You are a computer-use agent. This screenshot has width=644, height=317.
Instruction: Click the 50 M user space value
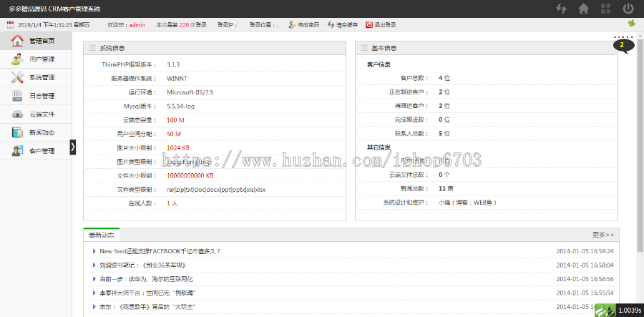pos(174,134)
